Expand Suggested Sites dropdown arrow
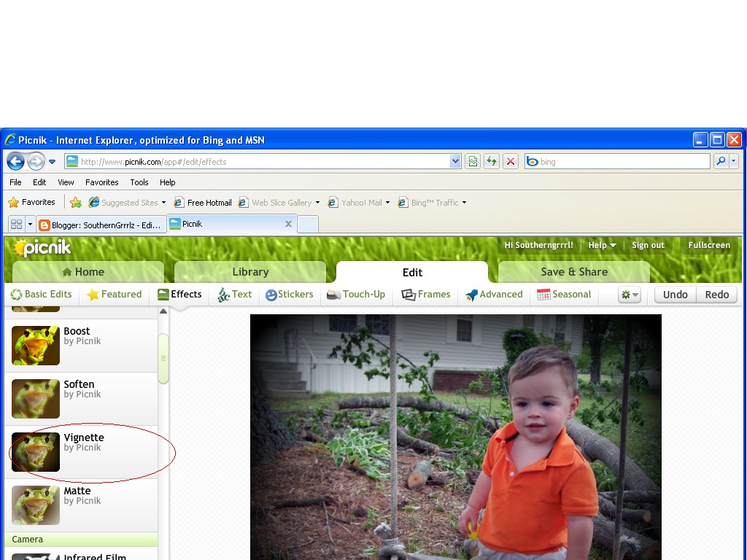Viewport: 747px width, 560px height. pos(163,203)
